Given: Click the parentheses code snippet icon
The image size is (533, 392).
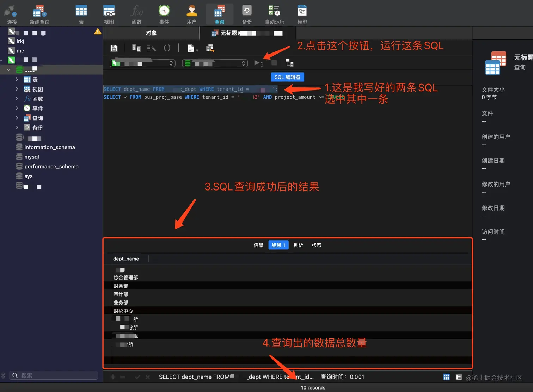Looking at the screenshot, I should 167,48.
